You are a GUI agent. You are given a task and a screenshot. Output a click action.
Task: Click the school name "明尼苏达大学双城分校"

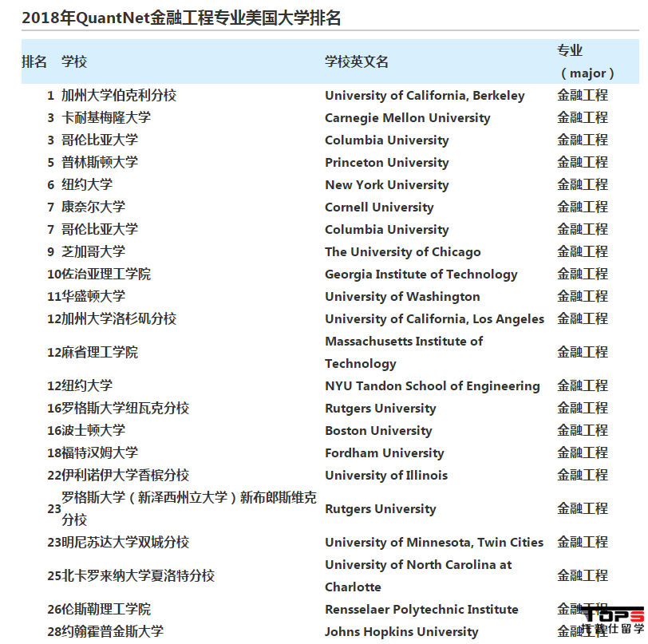pyautogui.click(x=125, y=542)
